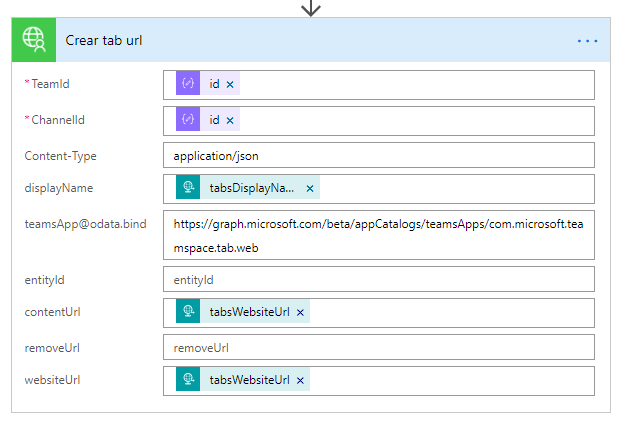Delete the tabsDisplayName token from displayName

point(310,189)
